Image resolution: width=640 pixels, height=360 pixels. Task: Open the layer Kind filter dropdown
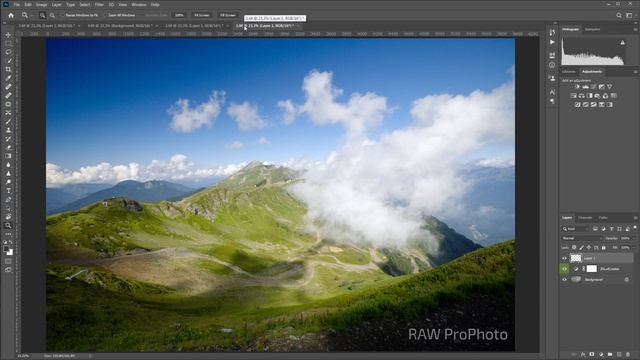coord(576,229)
